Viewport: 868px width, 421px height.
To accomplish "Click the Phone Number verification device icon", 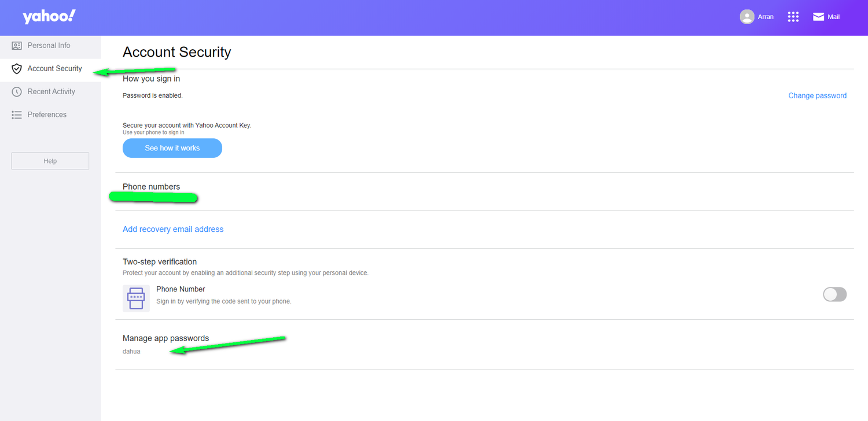I will click(136, 298).
